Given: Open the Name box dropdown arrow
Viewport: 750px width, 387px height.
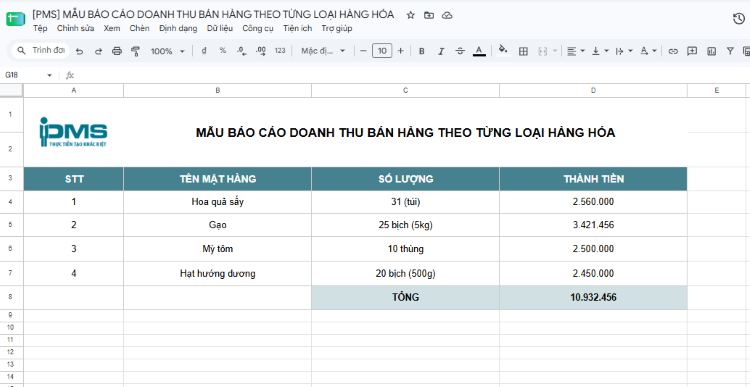Looking at the screenshot, I should [49, 76].
